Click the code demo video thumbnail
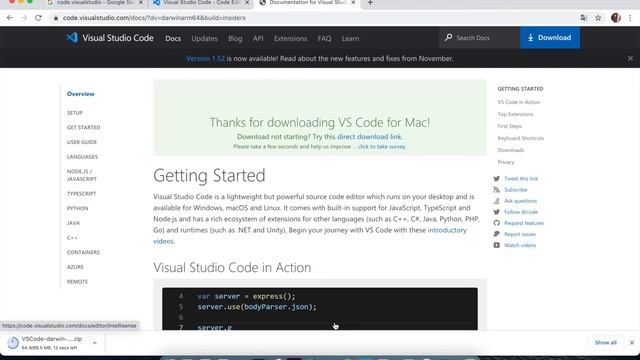This screenshot has height=360, width=640. [x=320, y=309]
